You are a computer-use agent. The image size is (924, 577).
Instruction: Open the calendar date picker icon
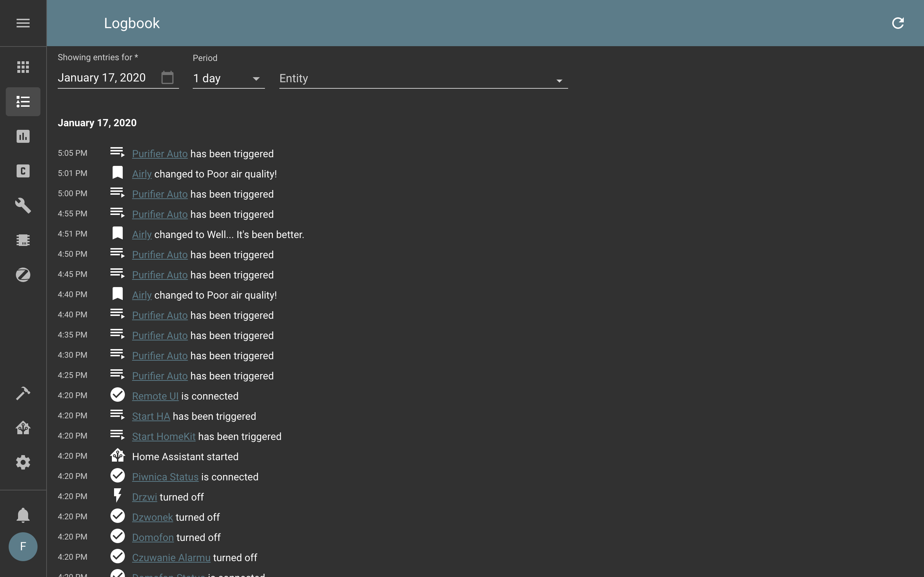[167, 78]
